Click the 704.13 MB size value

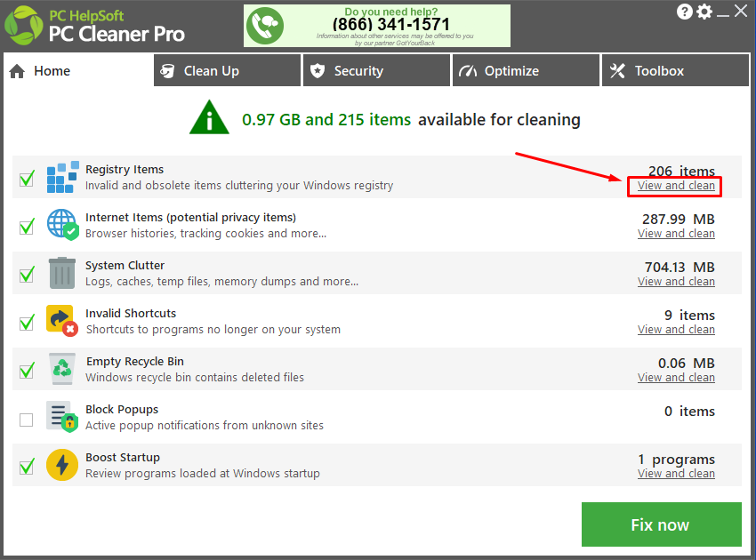click(680, 268)
